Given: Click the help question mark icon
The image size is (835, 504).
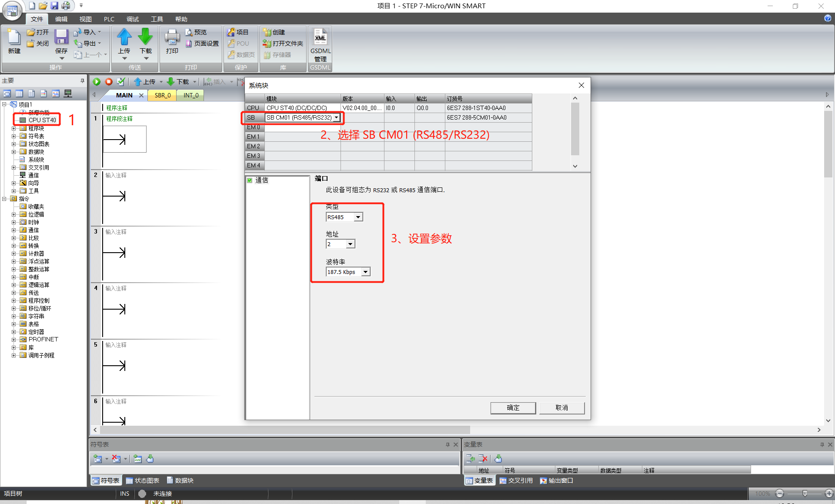Looking at the screenshot, I should pos(828,18).
